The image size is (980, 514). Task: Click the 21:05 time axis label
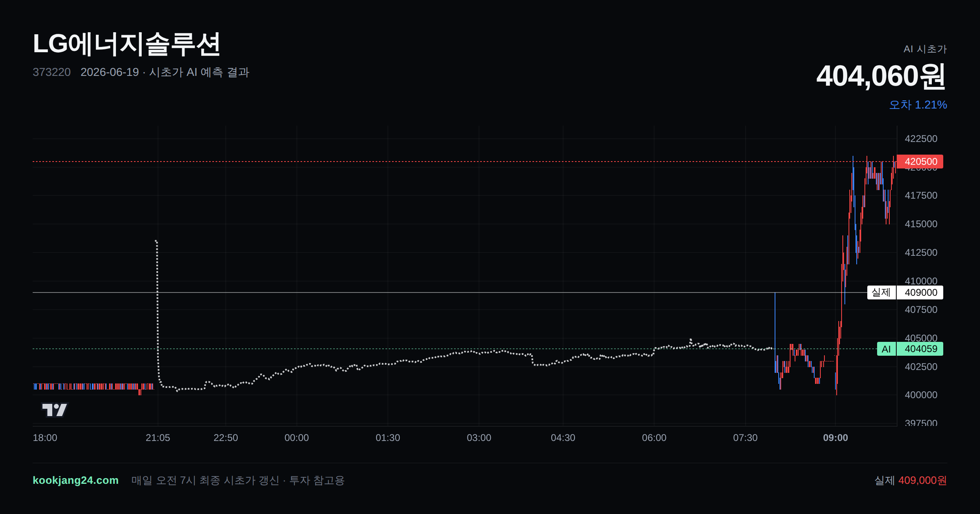158,438
